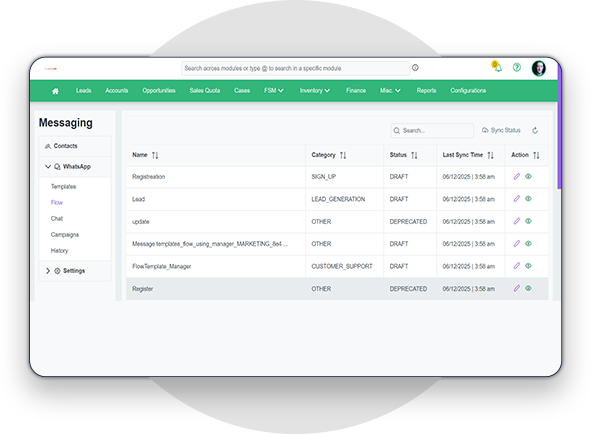Open the Misc. dropdown menu
Image resolution: width=592 pixels, height=434 pixels.
click(390, 91)
